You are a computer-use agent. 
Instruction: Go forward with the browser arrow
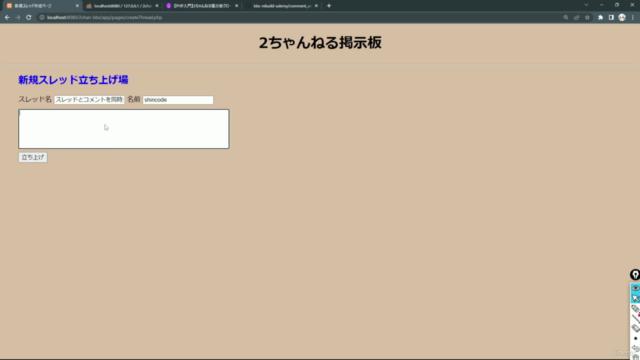click(18, 18)
